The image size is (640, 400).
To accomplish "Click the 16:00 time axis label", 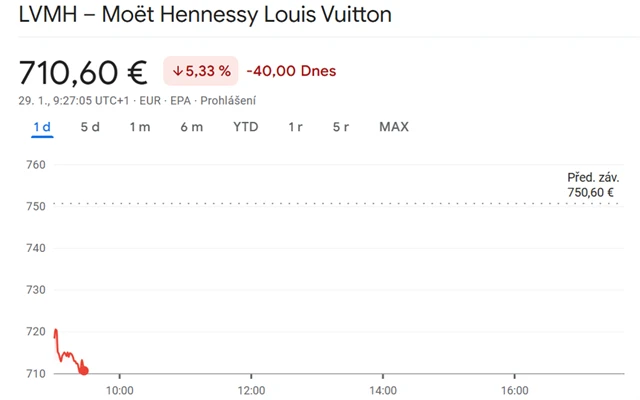I will tap(514, 390).
